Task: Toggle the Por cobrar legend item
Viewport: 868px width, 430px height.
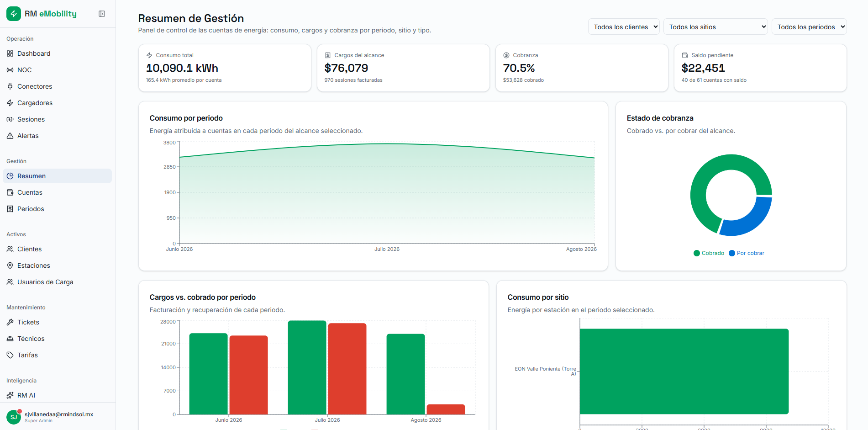Action: pos(747,253)
